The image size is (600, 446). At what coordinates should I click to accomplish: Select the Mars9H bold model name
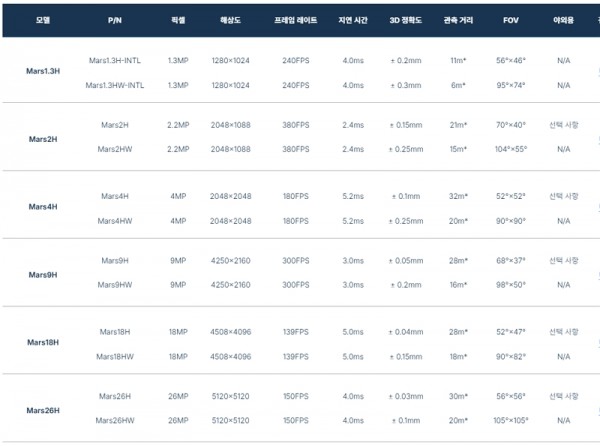pos(43,275)
